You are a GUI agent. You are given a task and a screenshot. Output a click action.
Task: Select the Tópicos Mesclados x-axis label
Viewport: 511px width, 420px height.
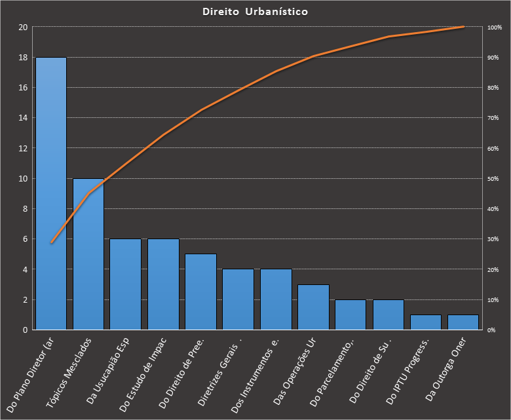tap(72, 370)
